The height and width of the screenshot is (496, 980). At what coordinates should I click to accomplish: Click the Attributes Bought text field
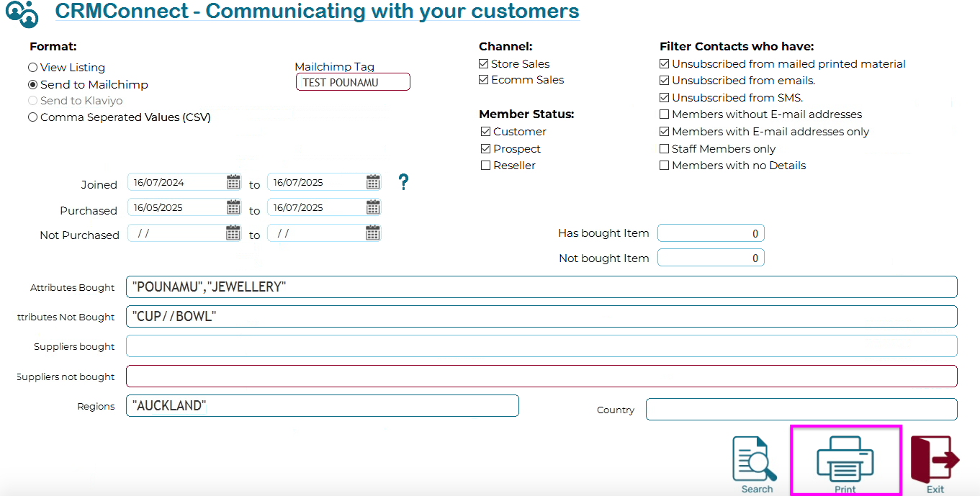pos(541,287)
